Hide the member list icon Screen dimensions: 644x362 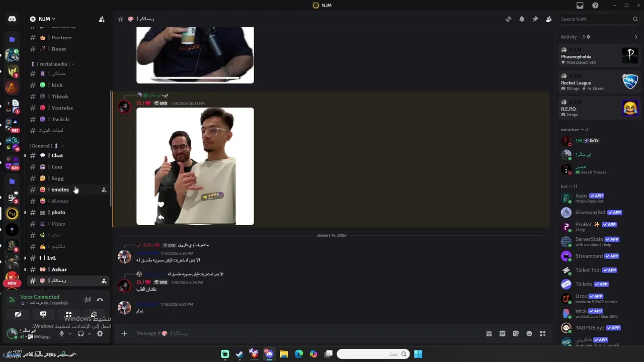point(549,19)
